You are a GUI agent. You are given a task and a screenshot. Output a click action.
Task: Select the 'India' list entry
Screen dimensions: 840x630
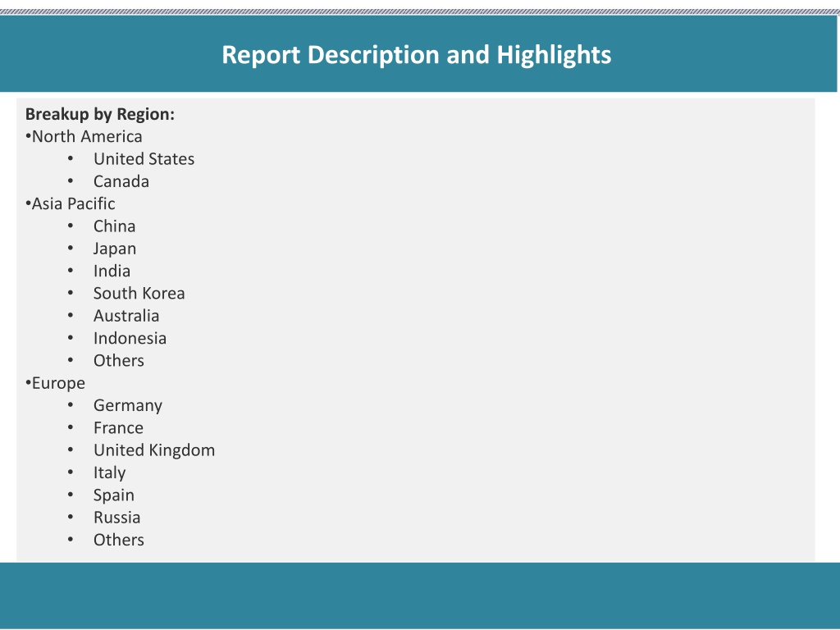pos(112,271)
